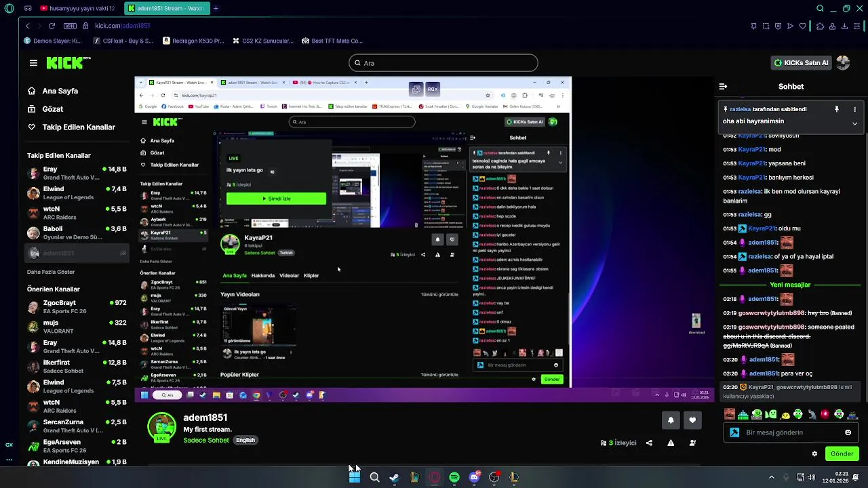
Task: Click the chat message input field
Action: click(x=790, y=432)
